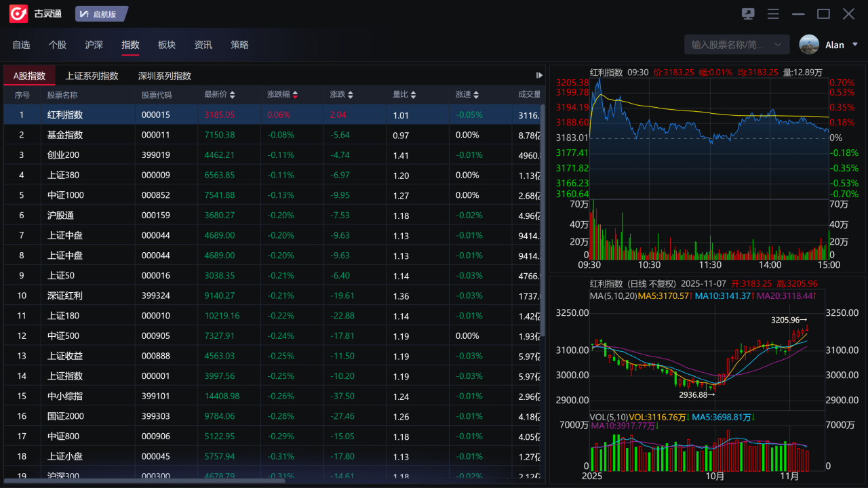
Task: Toggle sort order on 涨速 column
Action: pyautogui.click(x=476, y=95)
